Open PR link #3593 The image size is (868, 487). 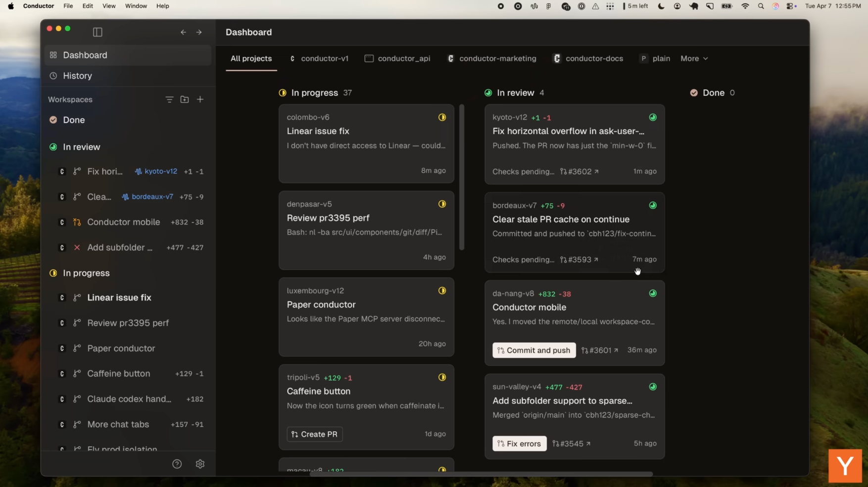[579, 259]
